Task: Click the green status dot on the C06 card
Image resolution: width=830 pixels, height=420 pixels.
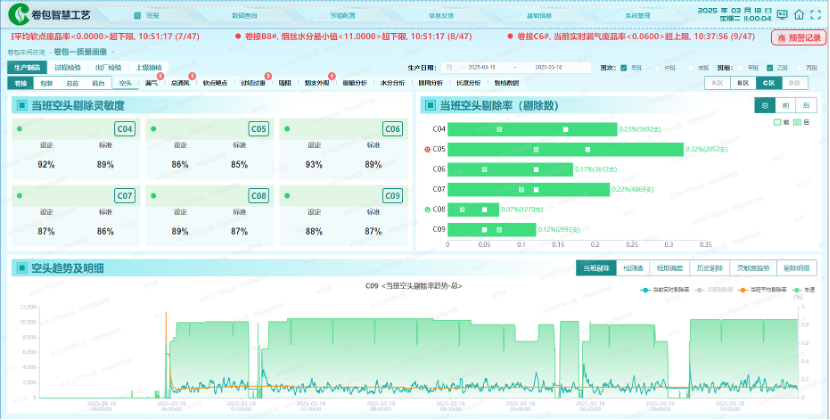Action: pos(287,129)
